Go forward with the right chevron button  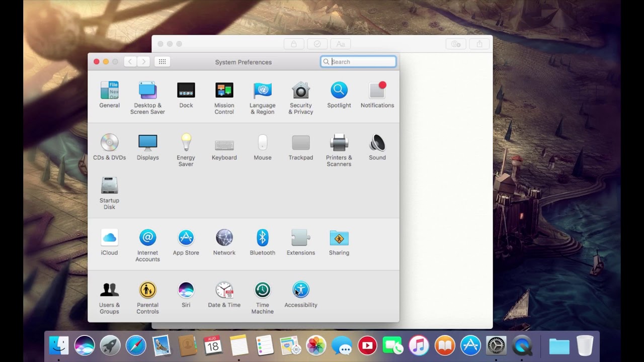click(144, 62)
